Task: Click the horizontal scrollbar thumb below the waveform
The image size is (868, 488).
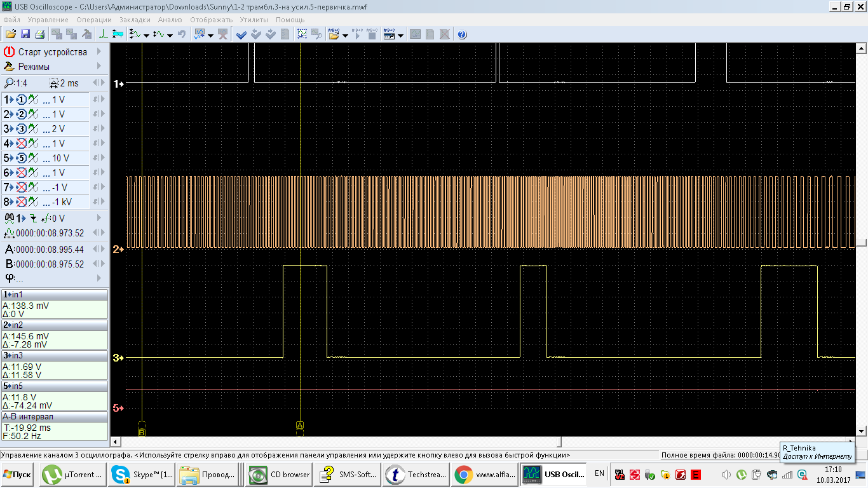Action: click(x=560, y=442)
